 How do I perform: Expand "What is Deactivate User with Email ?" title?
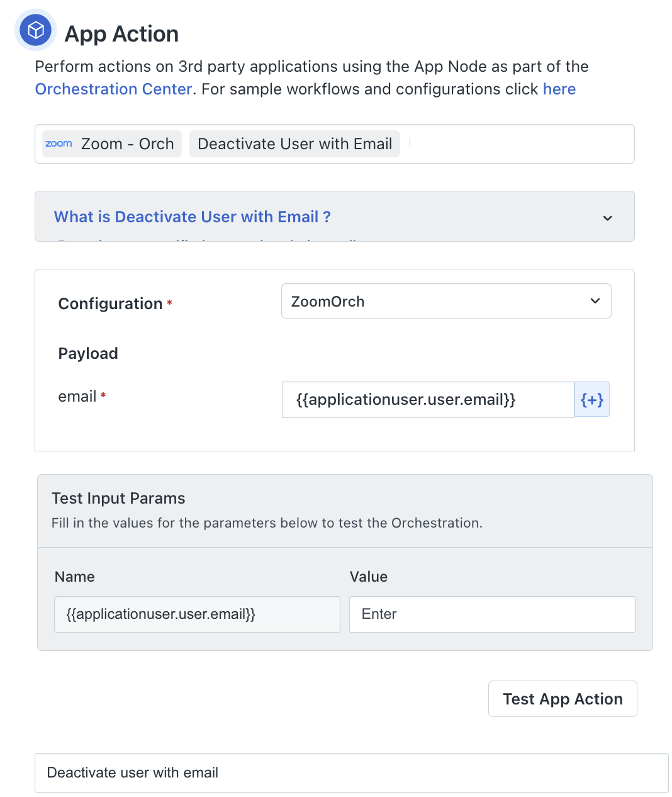pos(193,217)
